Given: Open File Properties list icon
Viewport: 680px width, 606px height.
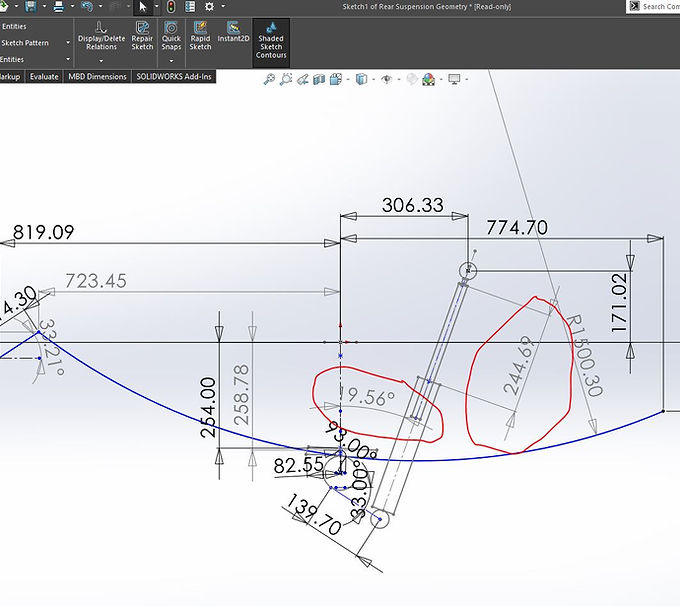Looking at the screenshot, I should pyautogui.click(x=190, y=7).
